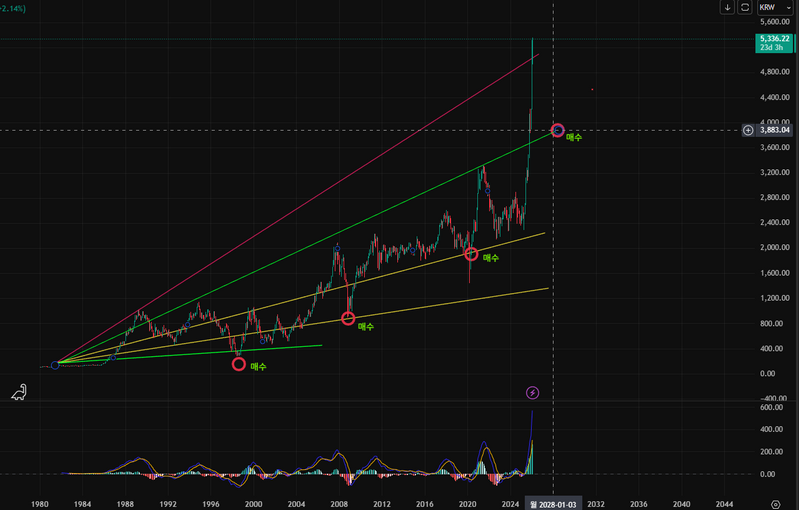Viewport: 799px width, 510px height.
Task: Select the red circle marker at the 1998 low
Action: (x=238, y=364)
